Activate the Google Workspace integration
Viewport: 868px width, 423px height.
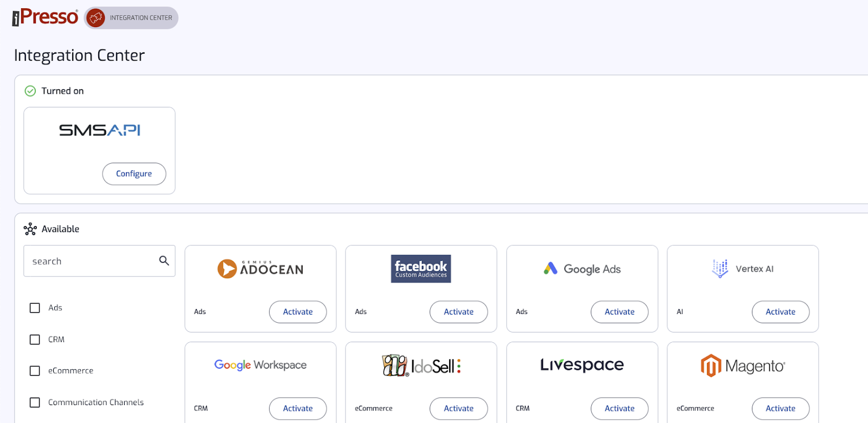(x=298, y=408)
